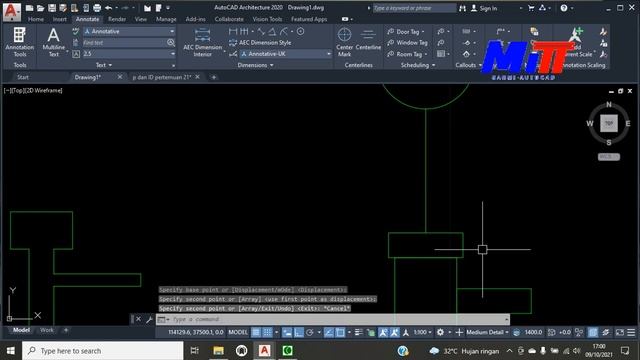
Task: Click the Check Spelling icon
Action: (76, 31)
